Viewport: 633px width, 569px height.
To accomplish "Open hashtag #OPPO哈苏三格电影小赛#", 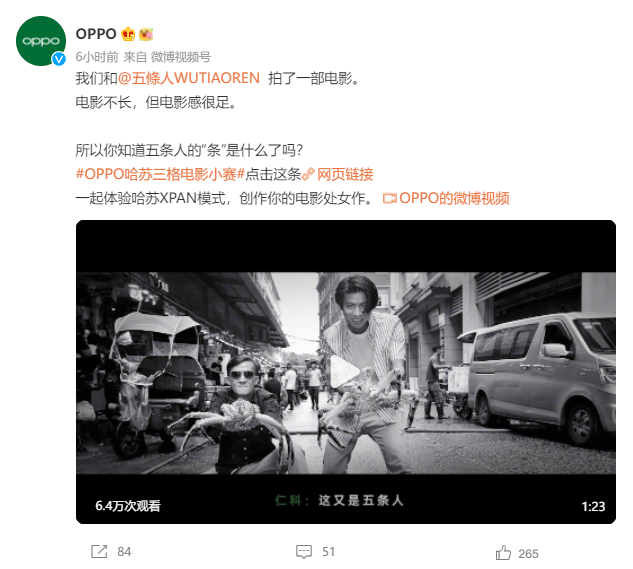I will click(160, 174).
